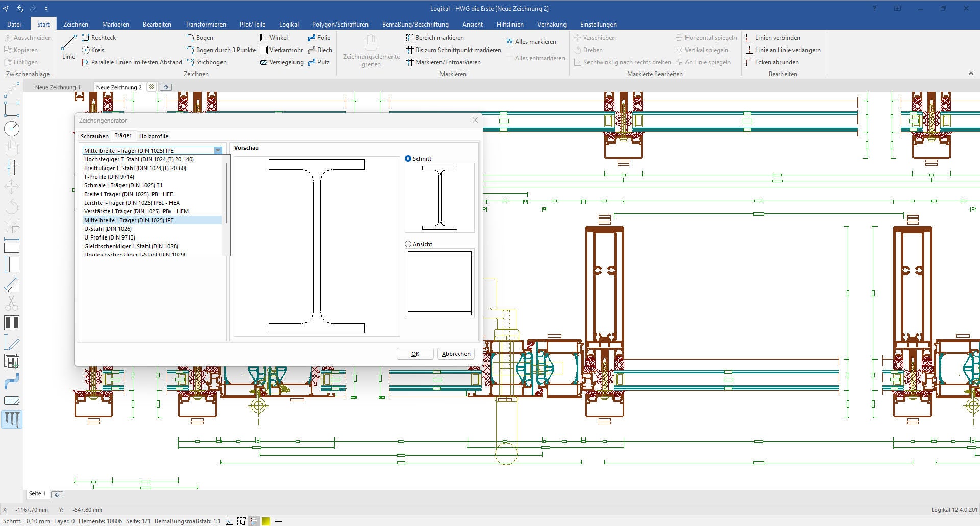Collapse the Mittelbreite I-Träger profile dropdown
Viewport: 980px width, 526px height.
[x=218, y=151]
